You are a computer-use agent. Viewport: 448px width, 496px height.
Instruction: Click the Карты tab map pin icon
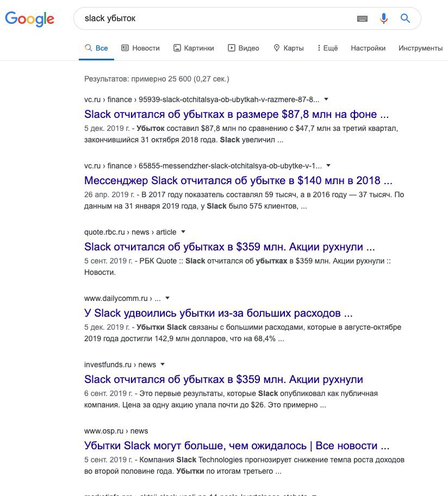click(x=277, y=48)
